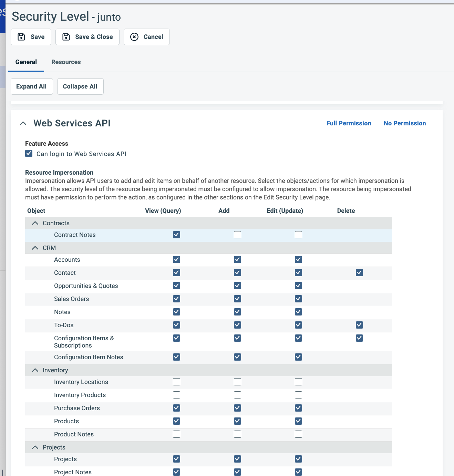Screen dimensions: 454x476
Task: Click the Add column header
Action: [x=224, y=211]
